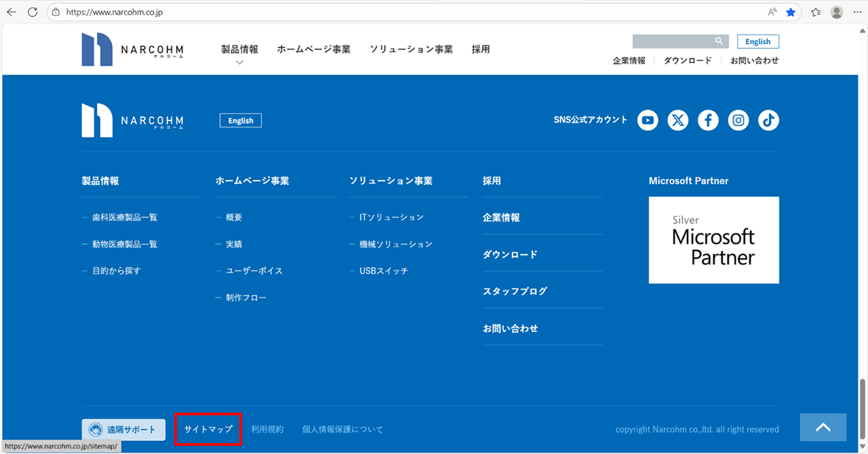Open the YouTube SNS account icon

648,121
